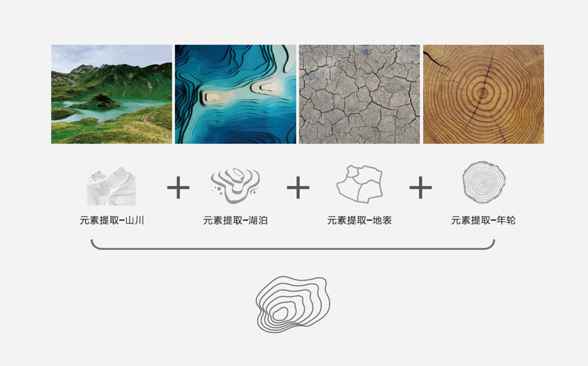This screenshot has width=588, height=366.
Task: Click the tree ring circle icon
Action: click(x=484, y=182)
